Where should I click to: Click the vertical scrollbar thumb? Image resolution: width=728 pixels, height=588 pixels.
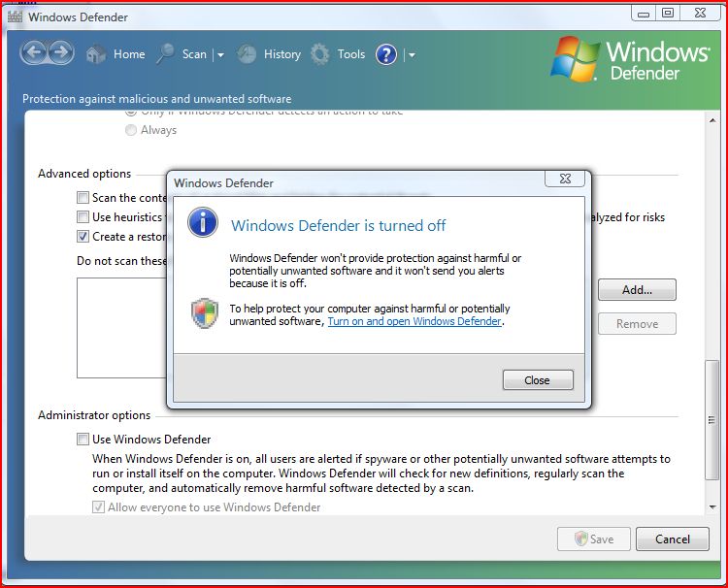[x=711, y=420]
